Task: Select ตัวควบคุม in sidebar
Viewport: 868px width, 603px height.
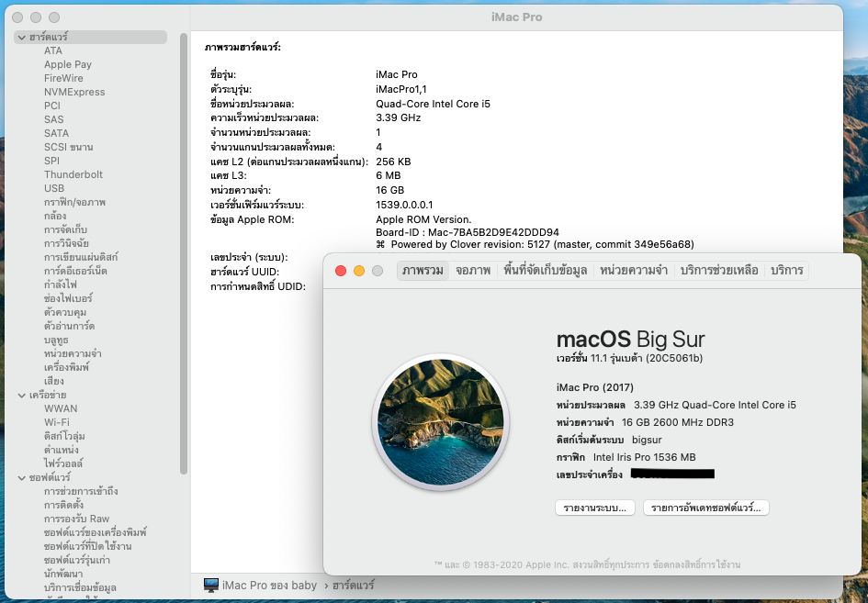Action: tap(65, 312)
